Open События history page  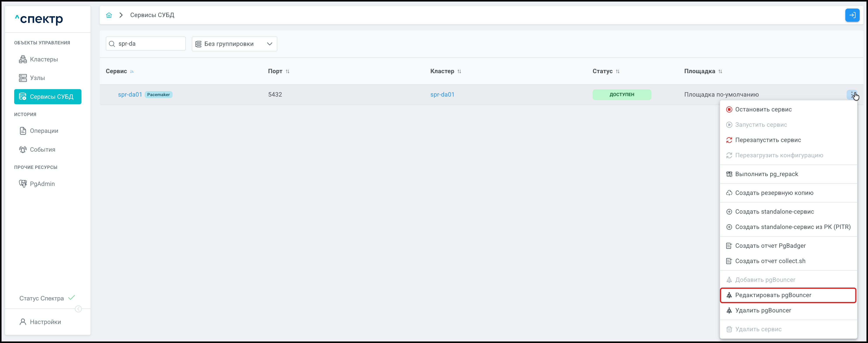click(x=43, y=149)
